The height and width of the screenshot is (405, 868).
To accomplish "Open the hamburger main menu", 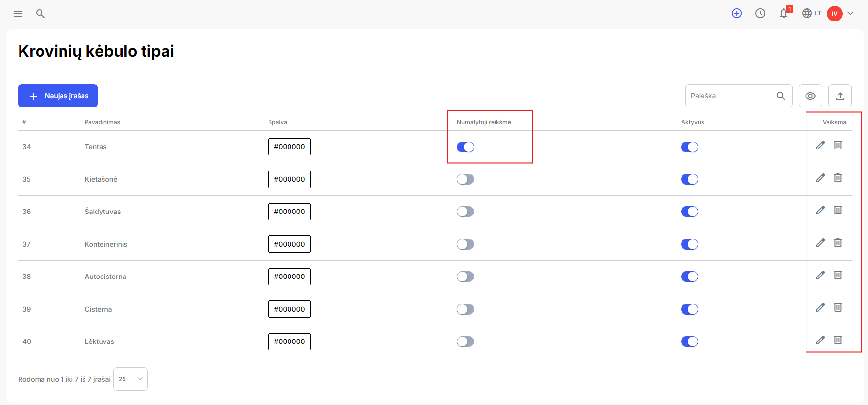I will (x=18, y=14).
